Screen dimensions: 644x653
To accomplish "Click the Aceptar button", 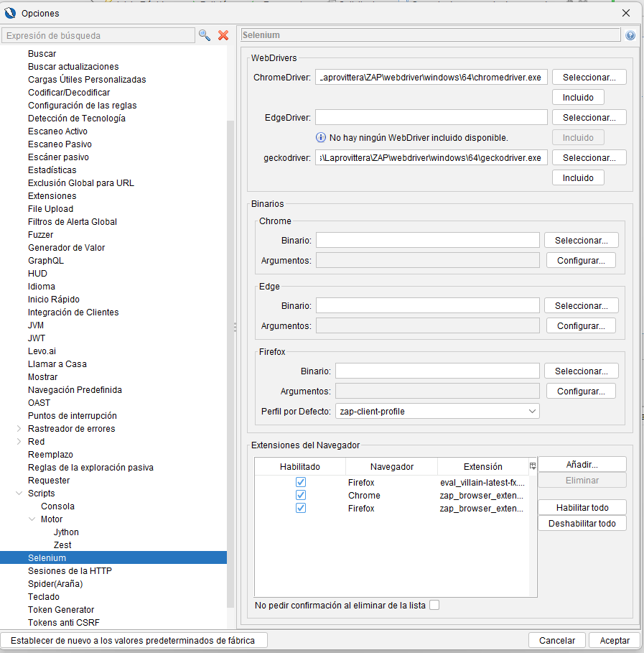I will 615,640.
